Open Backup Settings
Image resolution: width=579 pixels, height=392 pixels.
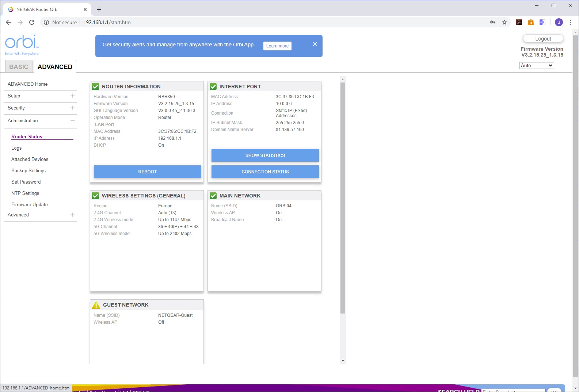(28, 170)
